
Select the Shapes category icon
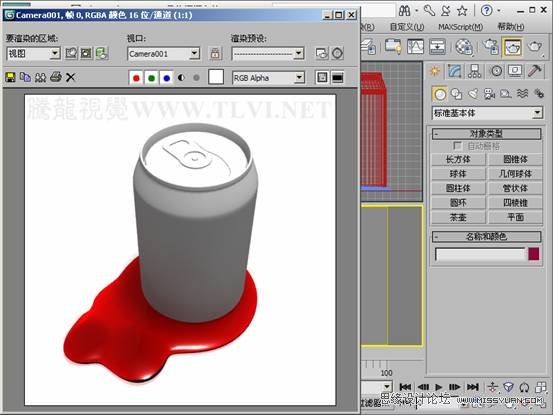pyautogui.click(x=456, y=94)
